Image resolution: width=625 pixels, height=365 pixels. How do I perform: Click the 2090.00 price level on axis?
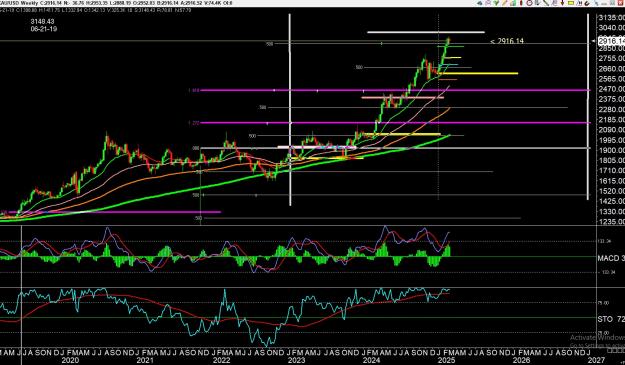(x=611, y=130)
